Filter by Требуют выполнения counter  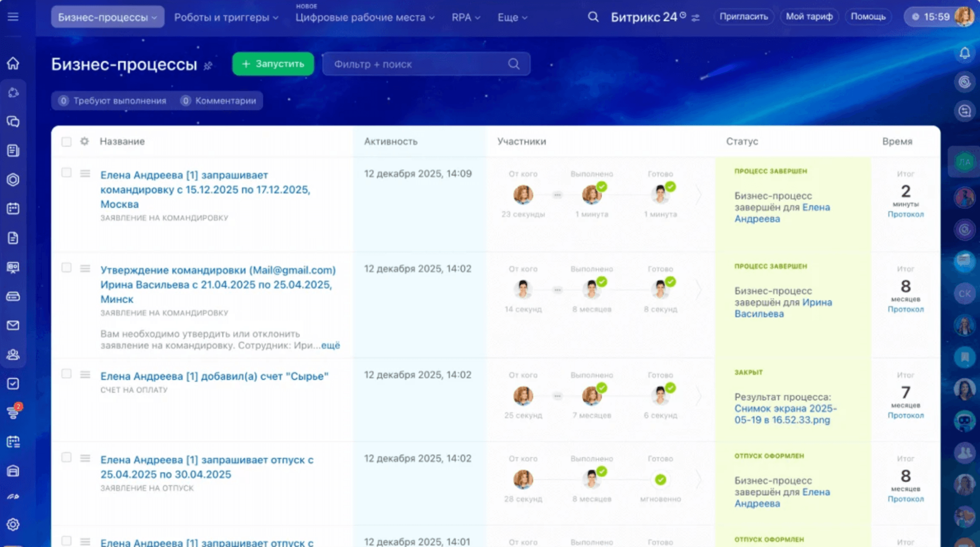(x=113, y=100)
